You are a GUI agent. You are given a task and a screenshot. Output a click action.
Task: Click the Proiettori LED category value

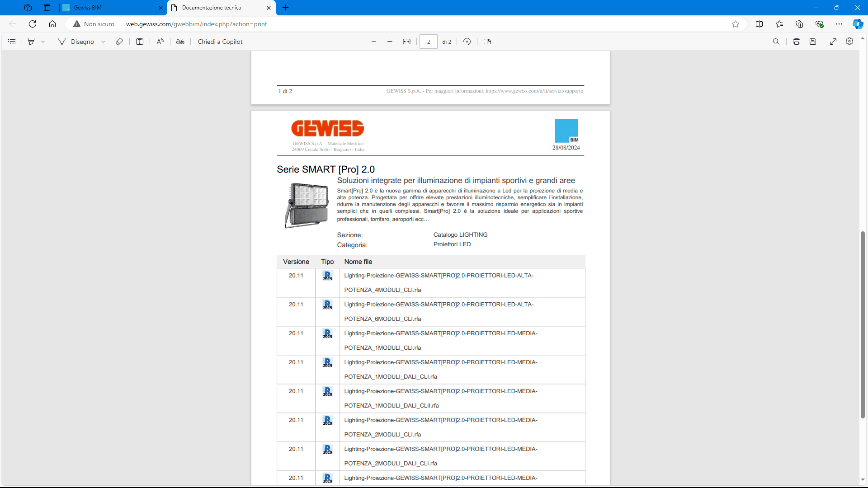[452, 244]
